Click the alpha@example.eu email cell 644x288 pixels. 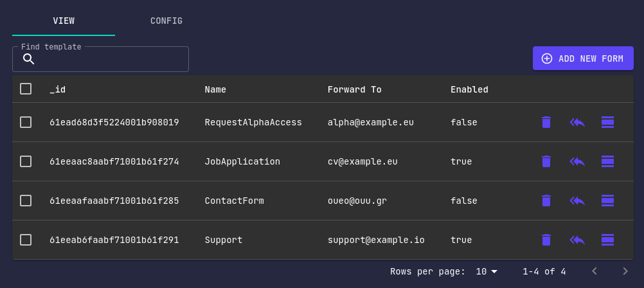click(371, 122)
